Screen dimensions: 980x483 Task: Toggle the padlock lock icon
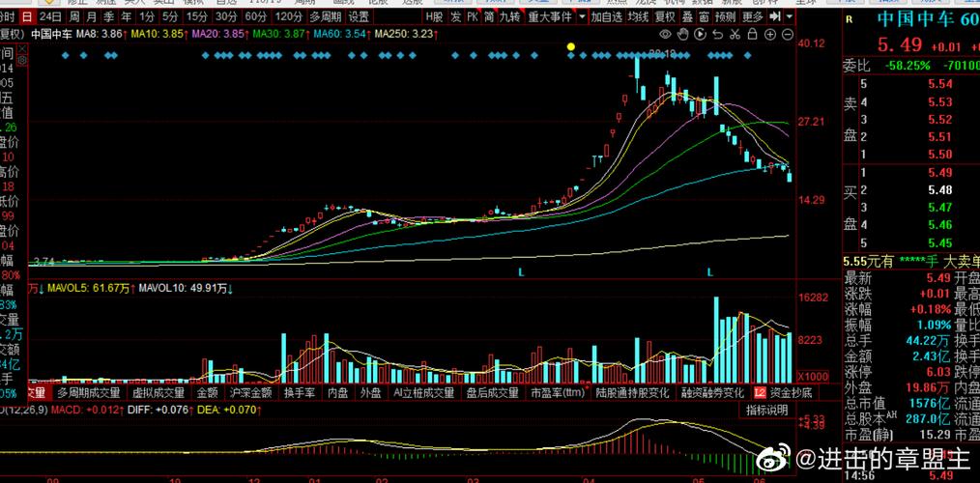753,34
